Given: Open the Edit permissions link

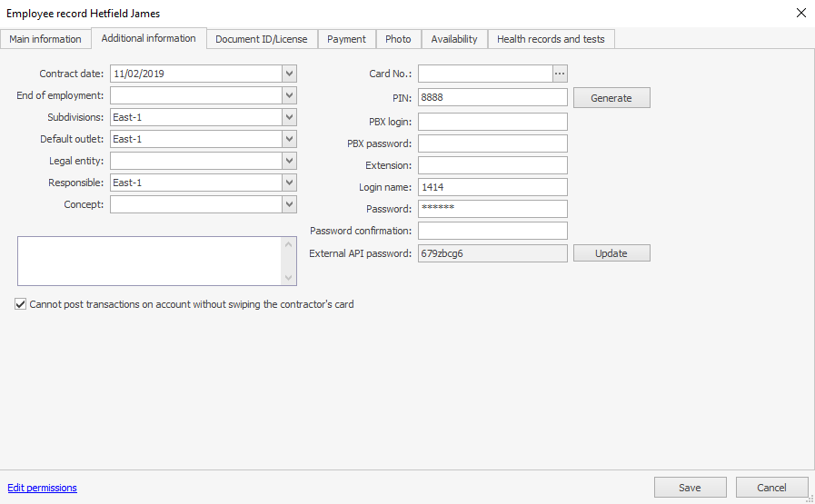Looking at the screenshot, I should click(43, 488).
